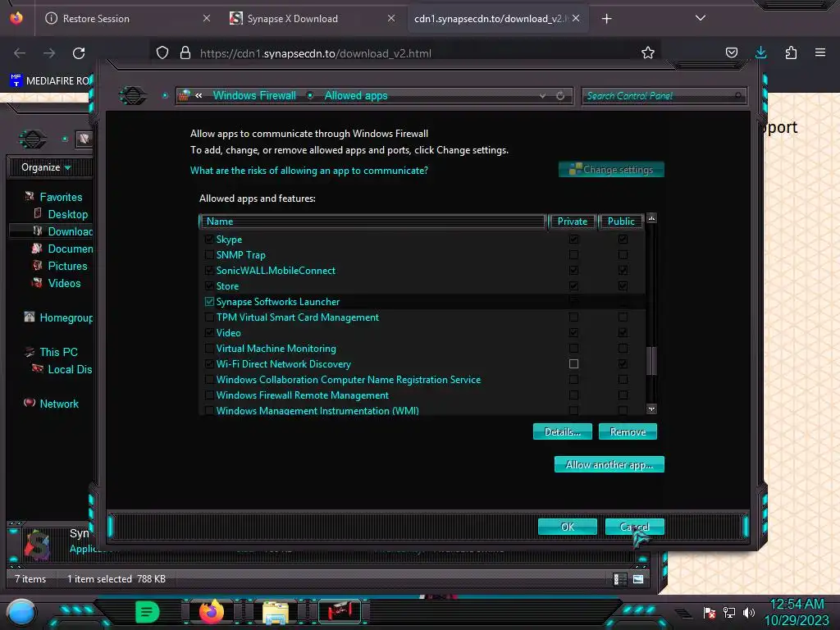Open the volume speaker tray icon
This screenshot has height=630, width=840.
pyautogui.click(x=748, y=612)
